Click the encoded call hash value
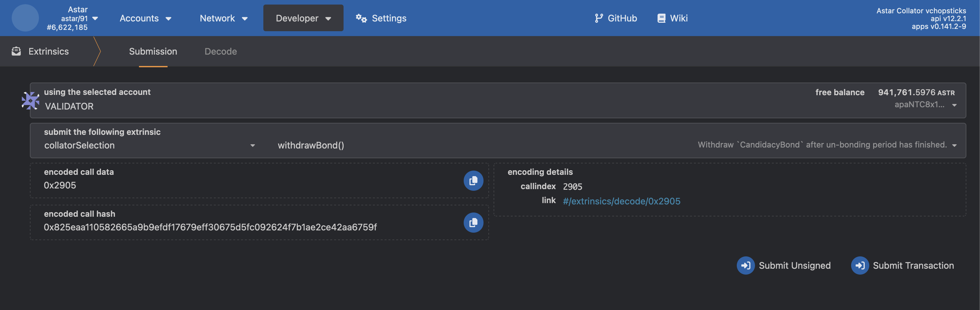 pos(210,227)
